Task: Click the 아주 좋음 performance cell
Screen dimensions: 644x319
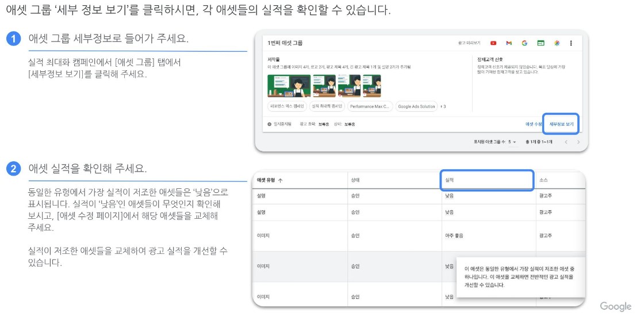Action: pos(454,236)
